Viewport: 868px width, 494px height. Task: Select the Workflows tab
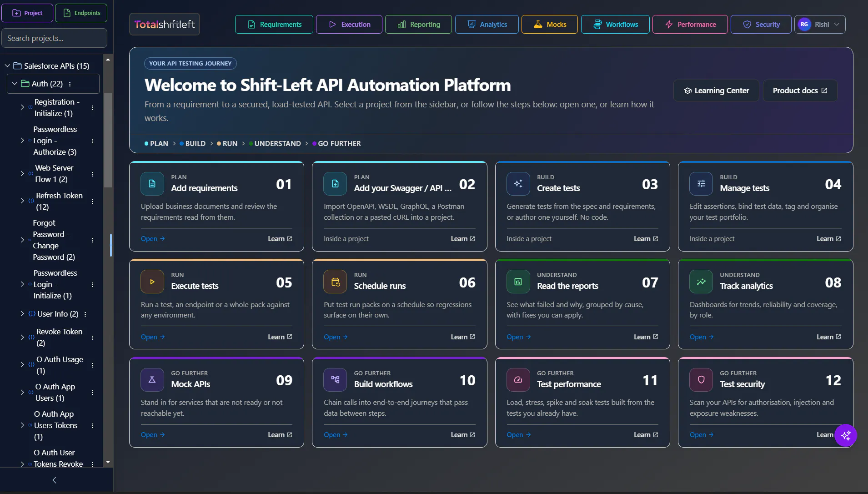click(x=615, y=25)
